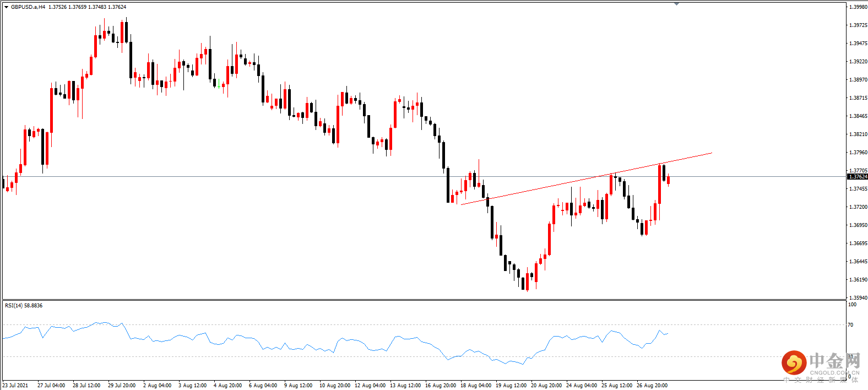
Task: Click the 16 Aug 20:00 time label
Action: pyautogui.click(x=441, y=386)
